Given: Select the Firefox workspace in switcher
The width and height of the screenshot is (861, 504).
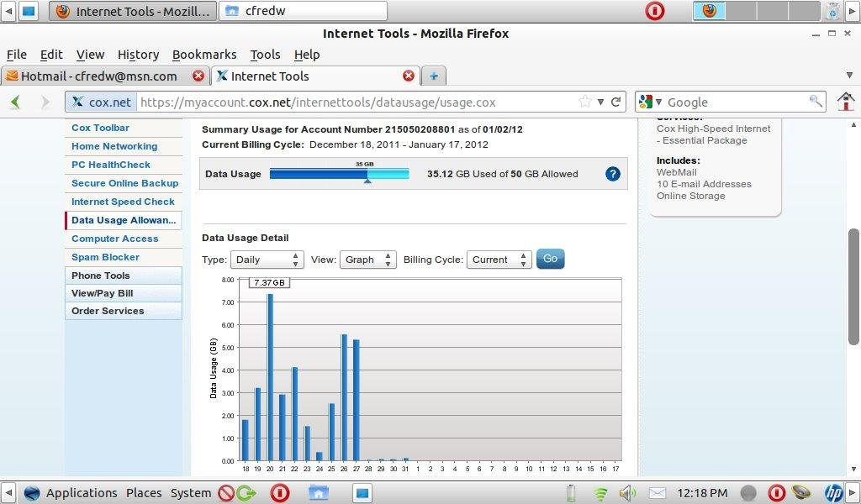Looking at the screenshot, I should pos(709,11).
